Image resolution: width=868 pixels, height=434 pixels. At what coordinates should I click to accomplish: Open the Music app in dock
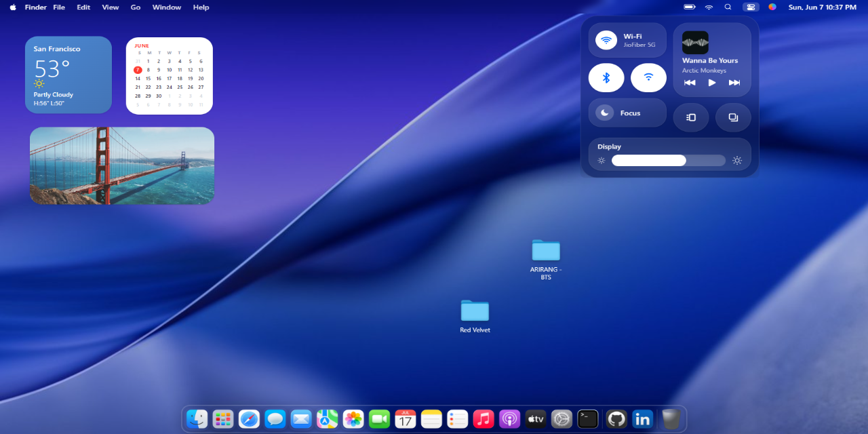click(x=484, y=419)
